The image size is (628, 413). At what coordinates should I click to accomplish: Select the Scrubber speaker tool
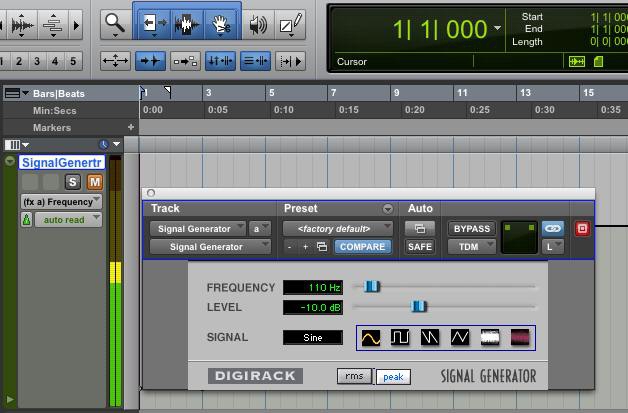point(258,25)
